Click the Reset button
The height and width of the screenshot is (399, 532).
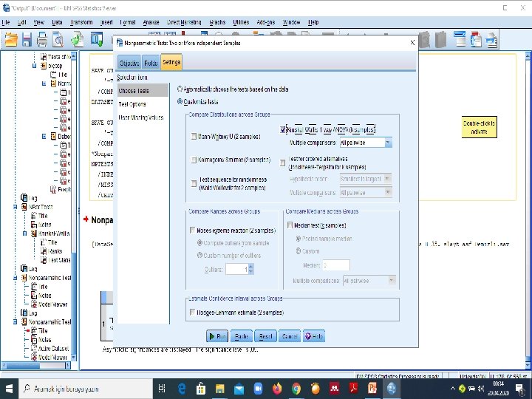(x=266, y=336)
